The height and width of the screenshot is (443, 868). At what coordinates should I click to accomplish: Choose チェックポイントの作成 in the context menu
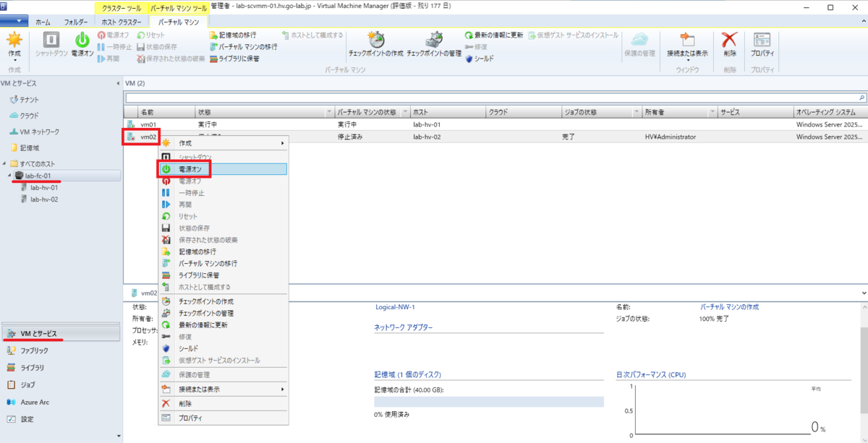(224, 301)
